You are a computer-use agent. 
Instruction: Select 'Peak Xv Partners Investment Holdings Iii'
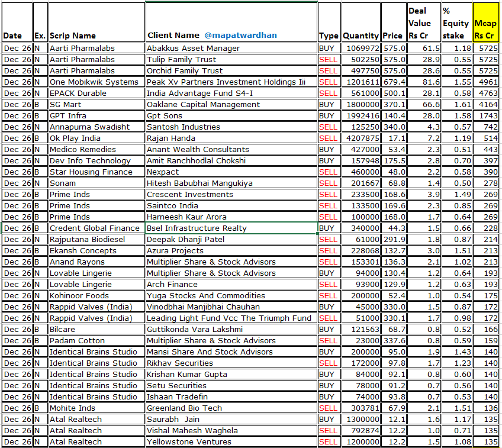(231, 82)
